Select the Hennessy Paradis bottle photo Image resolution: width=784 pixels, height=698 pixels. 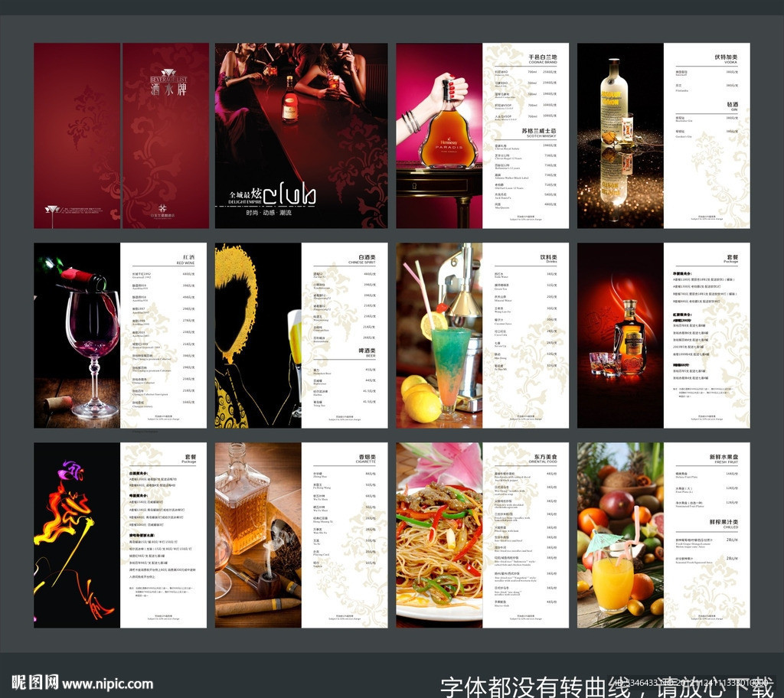[x=439, y=135]
